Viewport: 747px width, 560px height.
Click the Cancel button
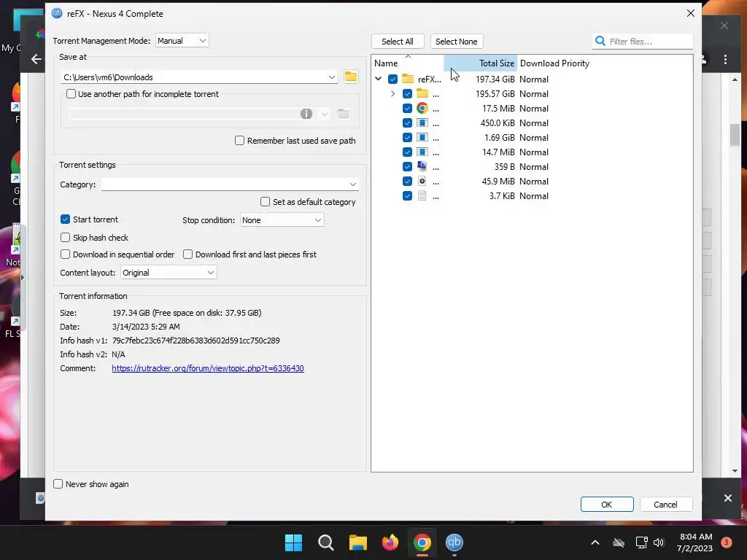665,505
